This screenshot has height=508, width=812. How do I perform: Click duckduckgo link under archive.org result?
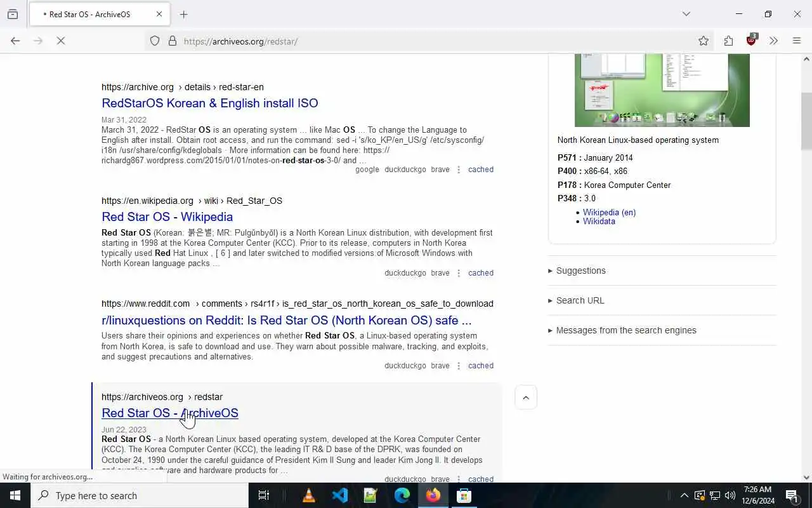point(405,170)
